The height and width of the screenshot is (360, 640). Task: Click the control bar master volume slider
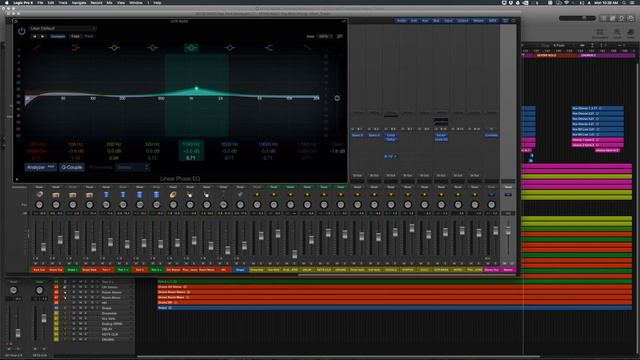pyautogui.click(x=577, y=18)
